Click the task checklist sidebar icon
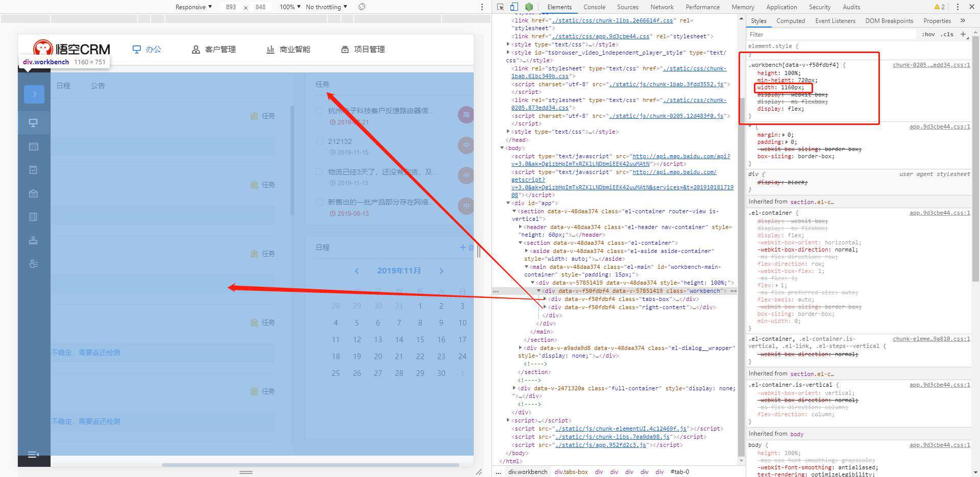Screen dimensions: 980x477 pos(33,170)
